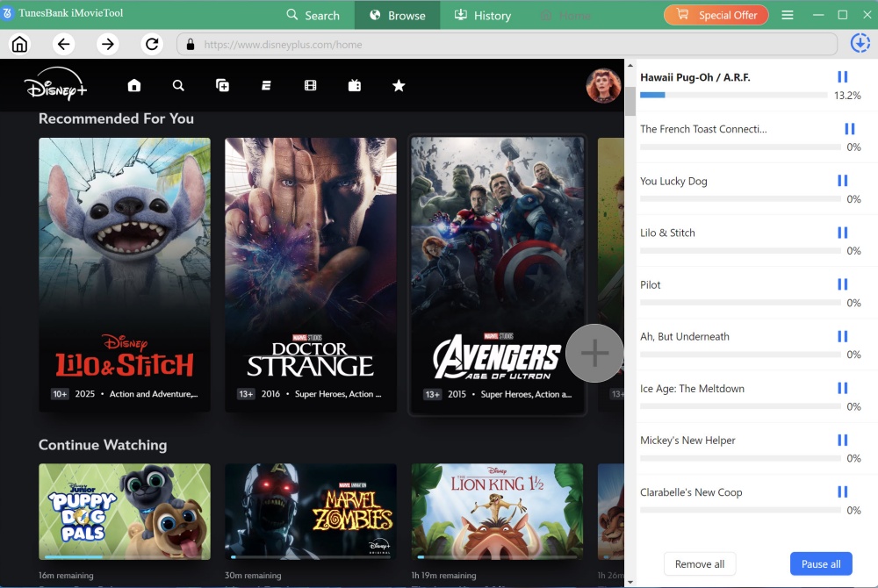878x588 pixels.
Task: Click the Disney+ home icon
Action: pyautogui.click(x=134, y=85)
